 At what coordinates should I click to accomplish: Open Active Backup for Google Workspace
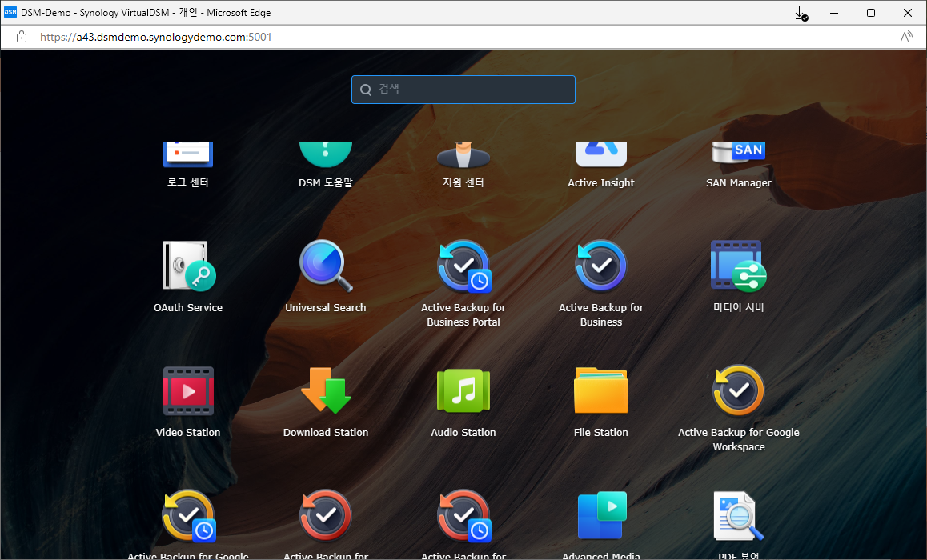click(x=738, y=391)
